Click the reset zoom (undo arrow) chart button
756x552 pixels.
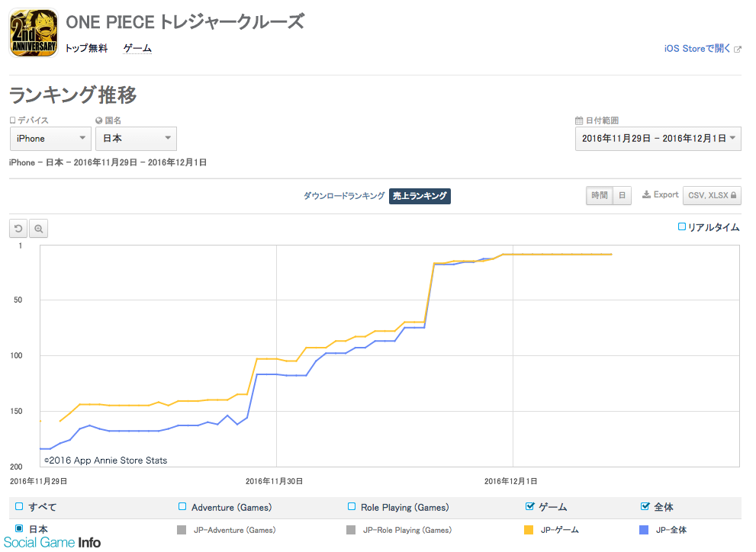coord(18,229)
